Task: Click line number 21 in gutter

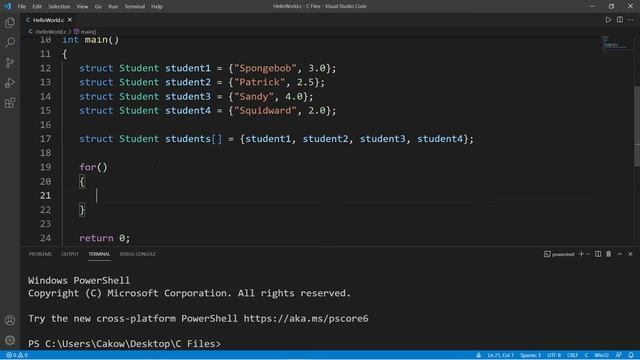Action: [x=45, y=196]
